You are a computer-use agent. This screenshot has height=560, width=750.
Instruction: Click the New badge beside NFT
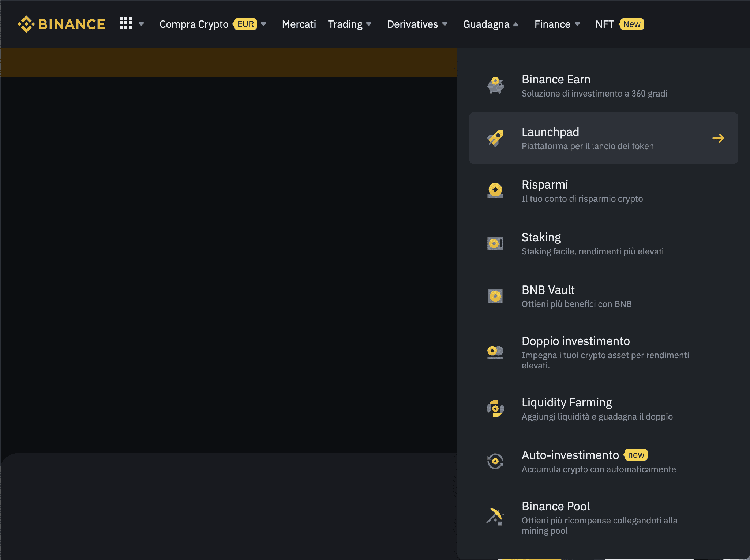[631, 24]
